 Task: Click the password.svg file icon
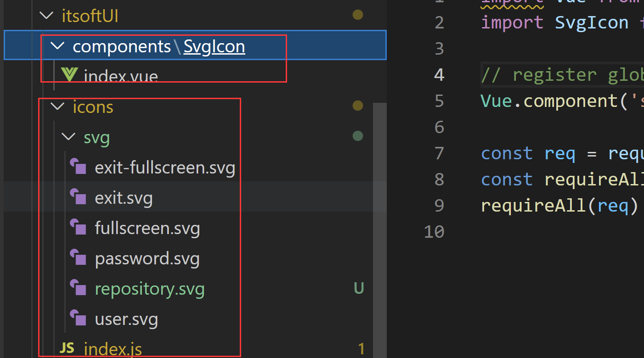[x=78, y=258]
